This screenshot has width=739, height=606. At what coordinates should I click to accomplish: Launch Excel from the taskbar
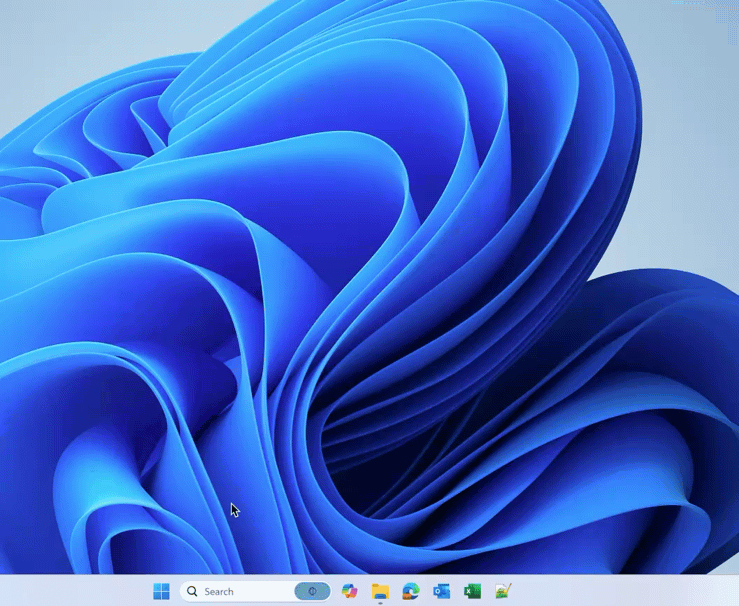pos(472,591)
